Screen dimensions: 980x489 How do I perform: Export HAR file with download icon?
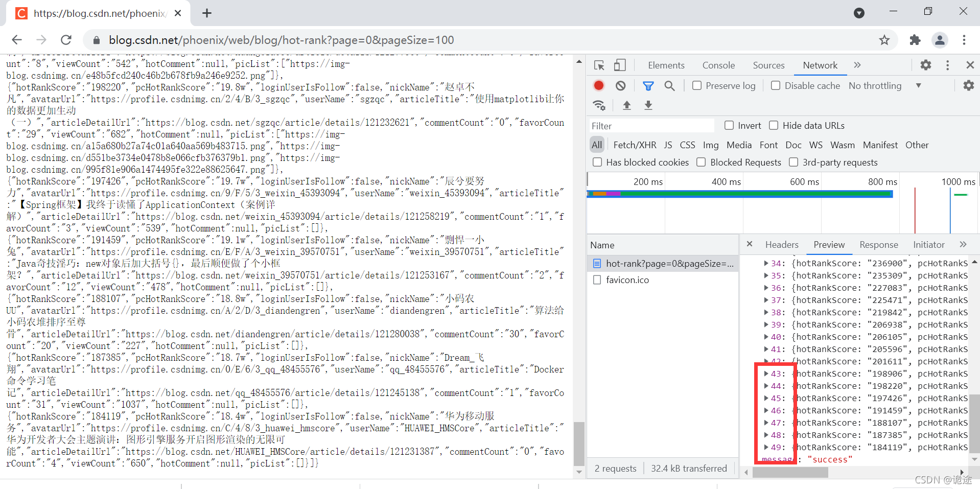(648, 105)
